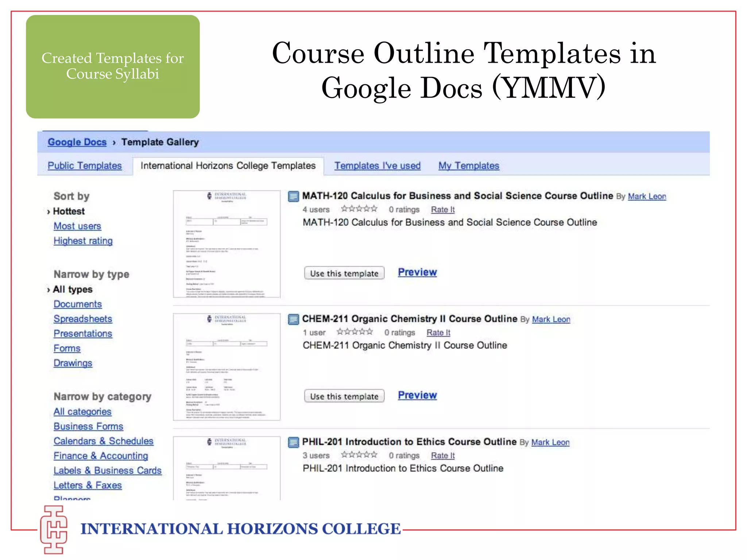Show All categories
This screenshot has width=747, height=560.
(x=82, y=412)
